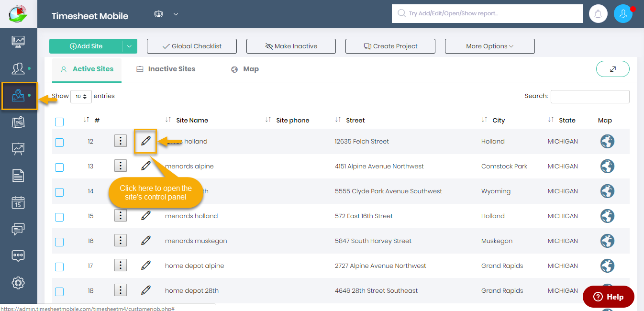The width and height of the screenshot is (644, 311).
Task: Open map globe for 12635 Felch Street
Action: click(608, 141)
